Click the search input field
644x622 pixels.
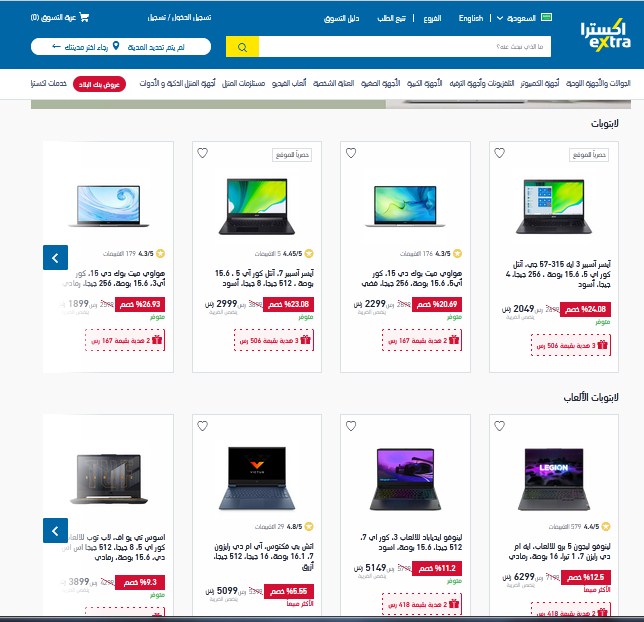[x=405, y=47]
